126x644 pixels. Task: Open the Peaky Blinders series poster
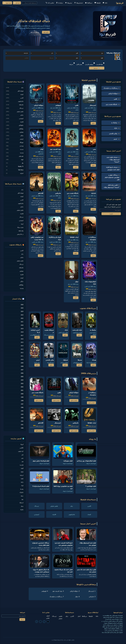(x=49, y=350)
